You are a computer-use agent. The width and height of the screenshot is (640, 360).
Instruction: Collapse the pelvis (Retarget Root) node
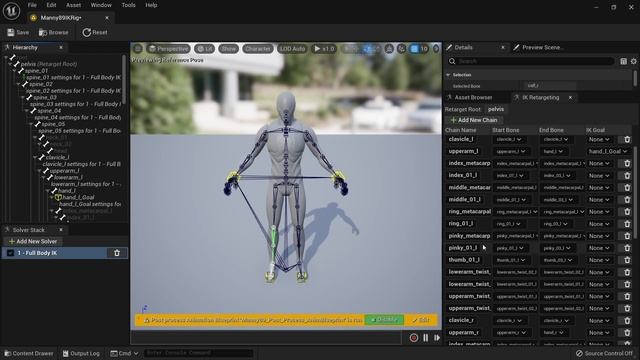tap(10, 64)
